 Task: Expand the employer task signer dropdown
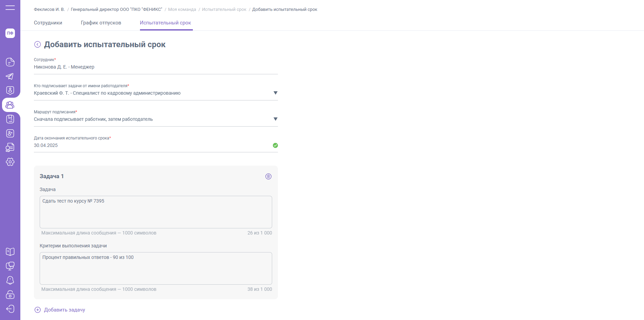point(275,93)
